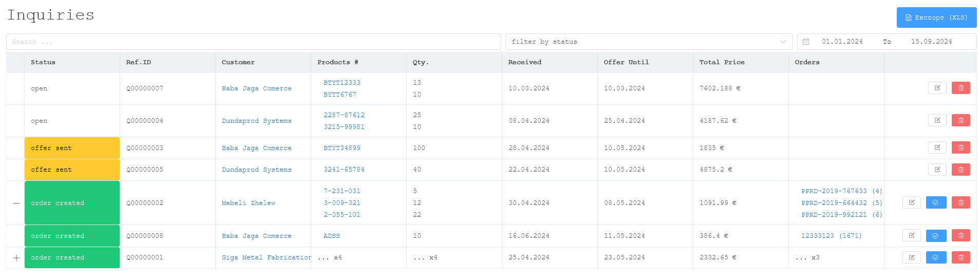Open product 2287-87612

[x=344, y=115]
